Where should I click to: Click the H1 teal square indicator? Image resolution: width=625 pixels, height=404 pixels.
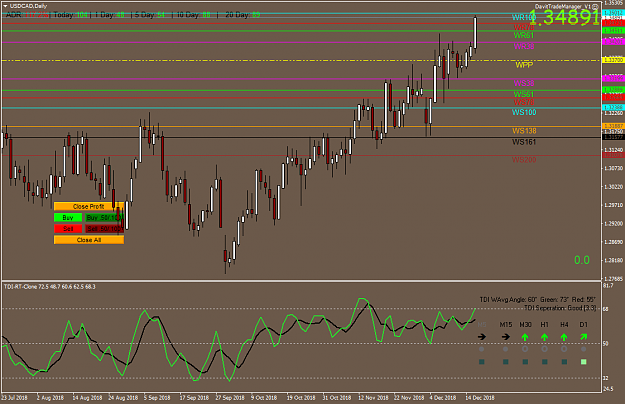[544, 362]
